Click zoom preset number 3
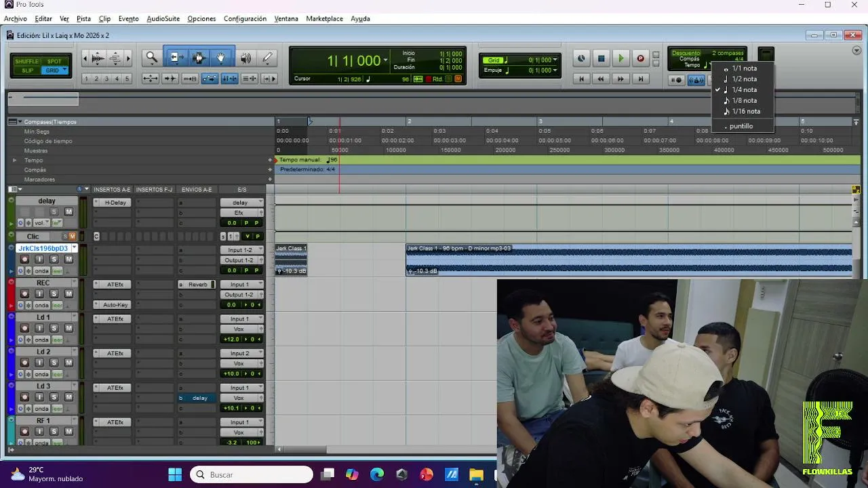868x488 pixels. pyautogui.click(x=106, y=79)
